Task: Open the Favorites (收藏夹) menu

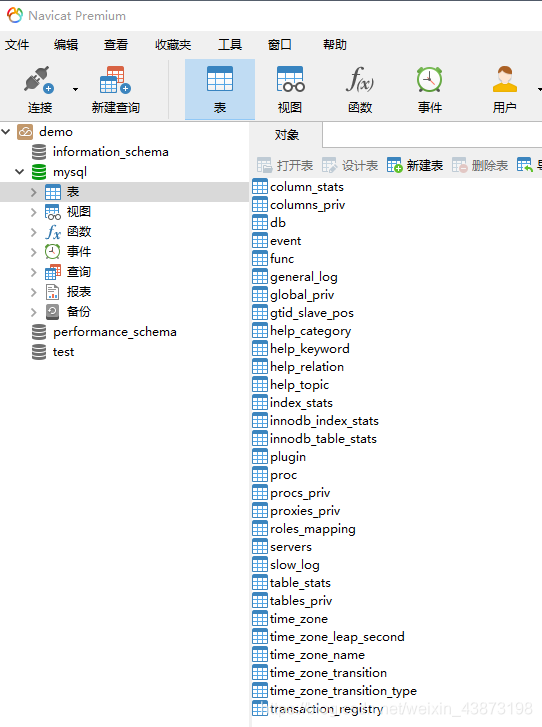Action: tap(173, 45)
